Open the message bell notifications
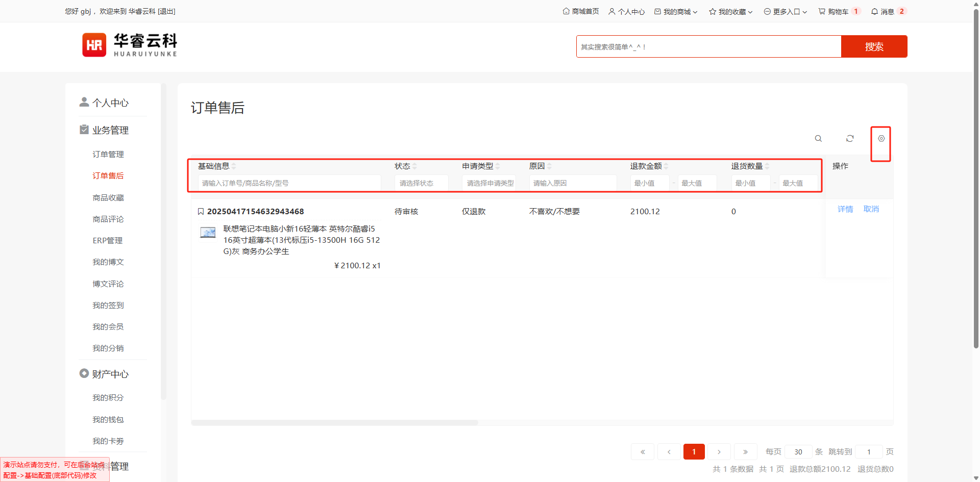The width and height of the screenshot is (980, 482). click(x=874, y=11)
